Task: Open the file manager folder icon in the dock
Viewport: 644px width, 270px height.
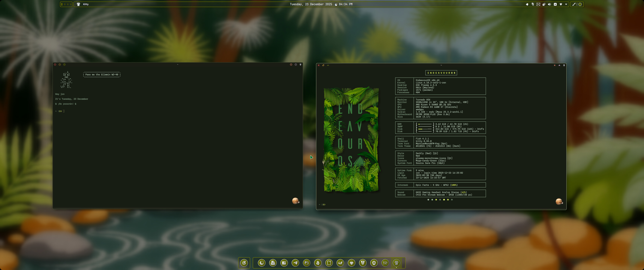Action: 306,263
